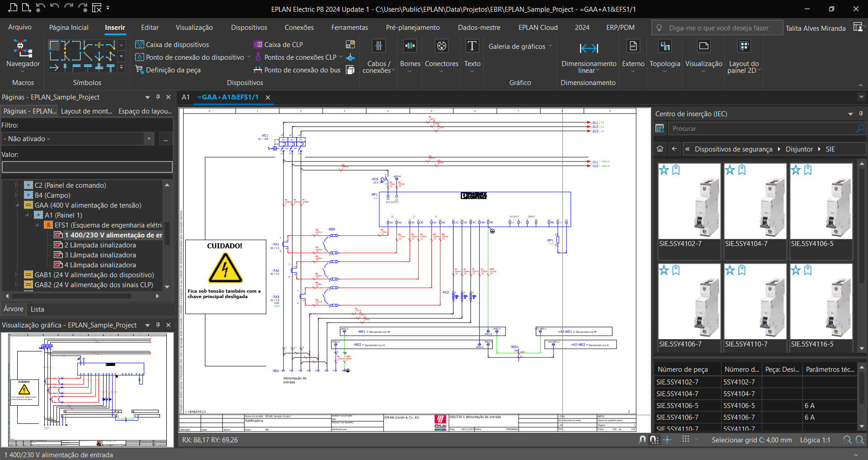The height and width of the screenshot is (460, 868).
Task: Toggle favorite star on SIE.5SY4102-7
Action: [x=664, y=170]
